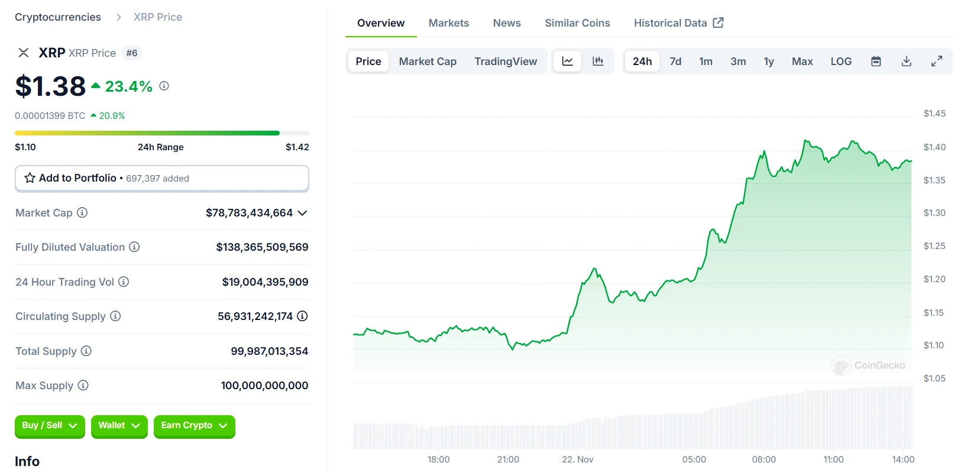Click the star icon in Add to Portfolio
This screenshot has height=469, width=980.
30,178
